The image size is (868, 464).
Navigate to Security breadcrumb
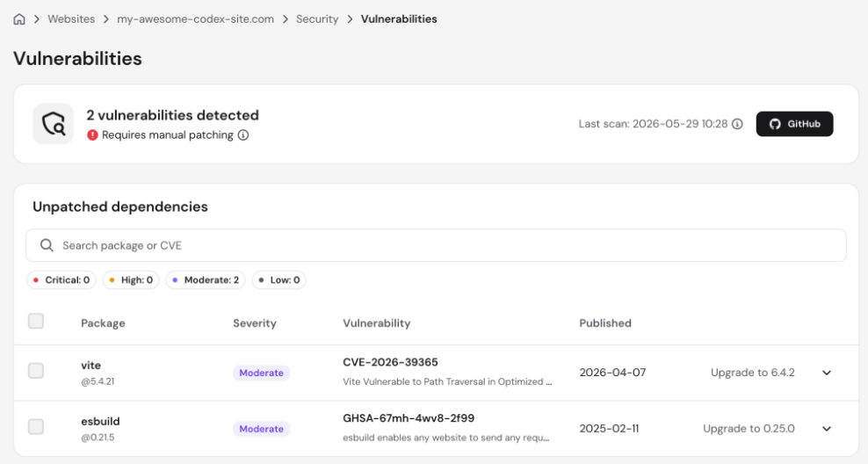tap(316, 18)
